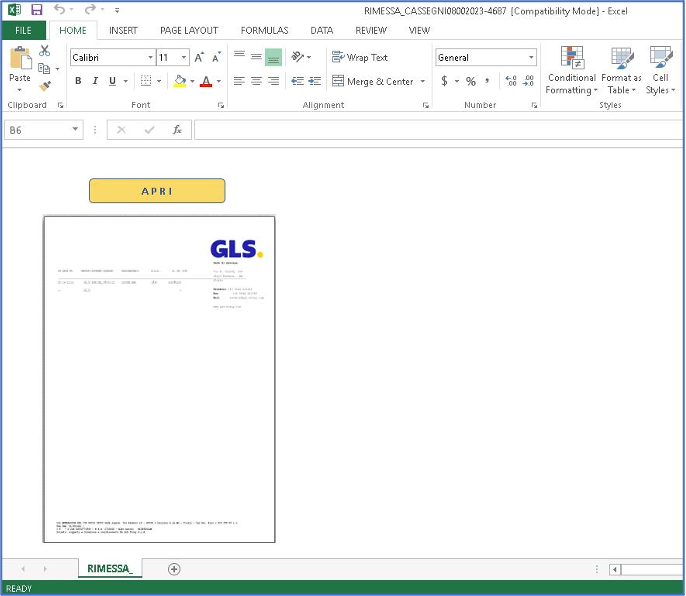Switch to the PAGE LAYOUT ribbon tab
Screen dimensions: 686x596
point(189,31)
